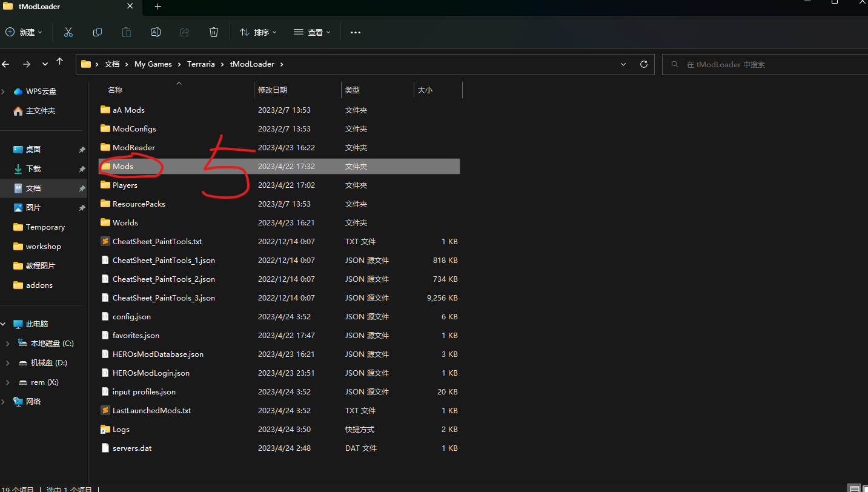868x492 pixels.
Task: Expand rem (X:) drive node
Action: [x=7, y=382]
